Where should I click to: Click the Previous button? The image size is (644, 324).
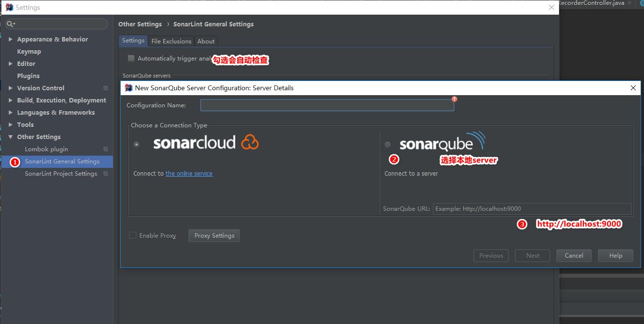(491, 256)
